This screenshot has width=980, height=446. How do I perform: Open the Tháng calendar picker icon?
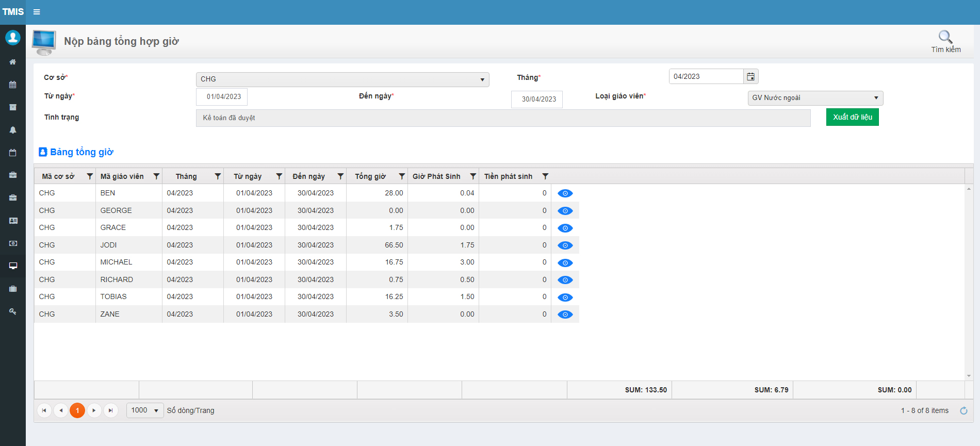(x=751, y=76)
